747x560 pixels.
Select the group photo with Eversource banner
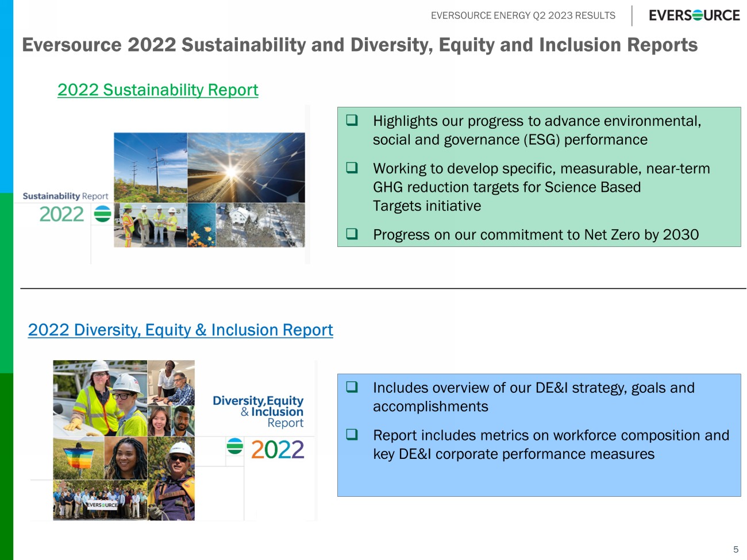(x=99, y=500)
